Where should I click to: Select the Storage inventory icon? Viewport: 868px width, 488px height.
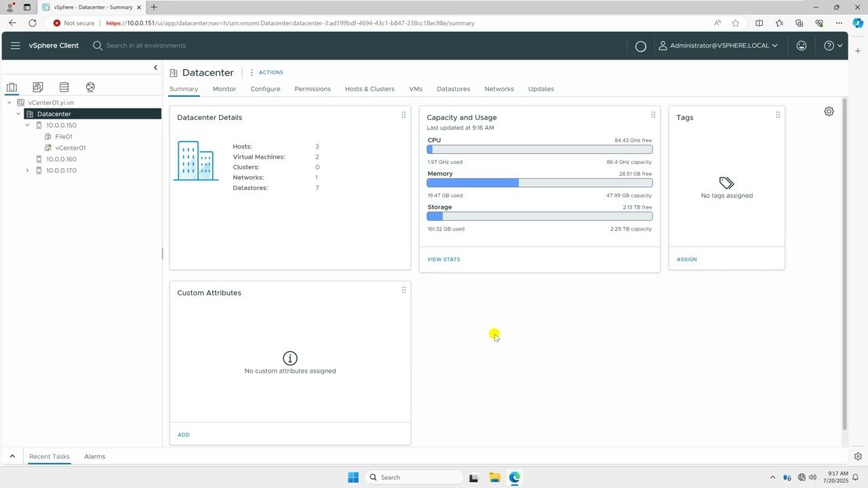point(64,87)
